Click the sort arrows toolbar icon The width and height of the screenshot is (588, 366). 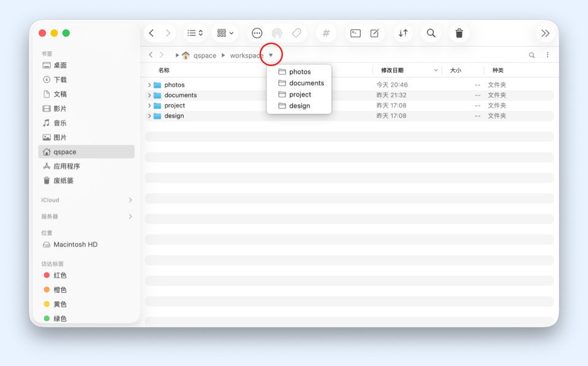pyautogui.click(x=403, y=33)
